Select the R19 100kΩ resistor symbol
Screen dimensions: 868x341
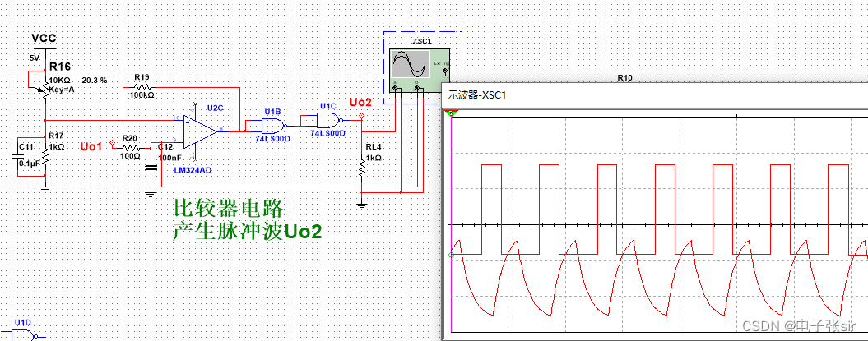pyautogui.click(x=143, y=87)
